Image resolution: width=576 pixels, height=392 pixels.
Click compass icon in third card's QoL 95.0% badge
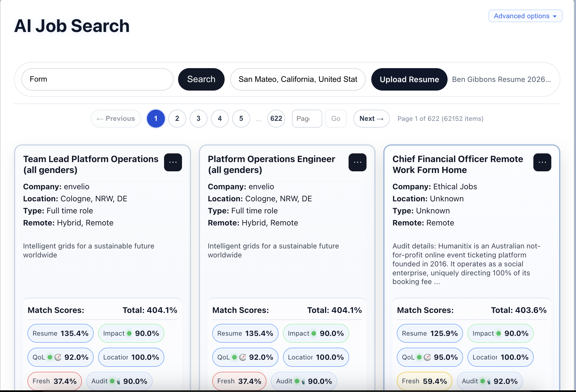[x=427, y=357]
